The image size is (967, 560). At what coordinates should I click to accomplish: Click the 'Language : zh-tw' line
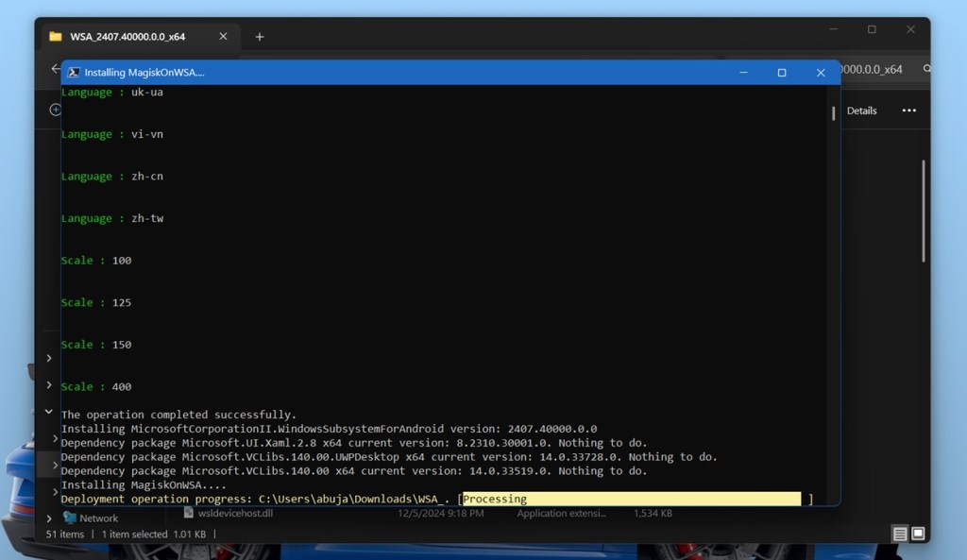[x=112, y=218]
